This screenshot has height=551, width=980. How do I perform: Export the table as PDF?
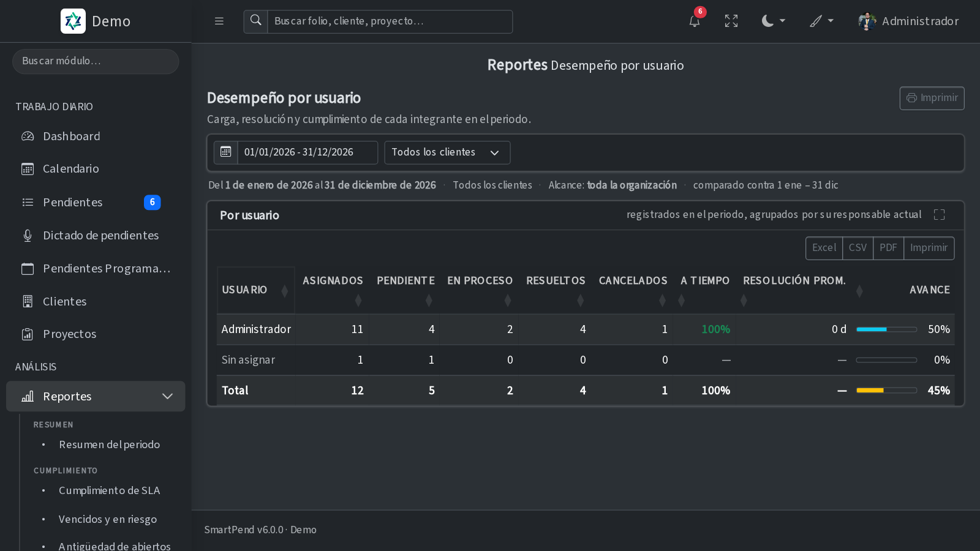[x=888, y=248]
